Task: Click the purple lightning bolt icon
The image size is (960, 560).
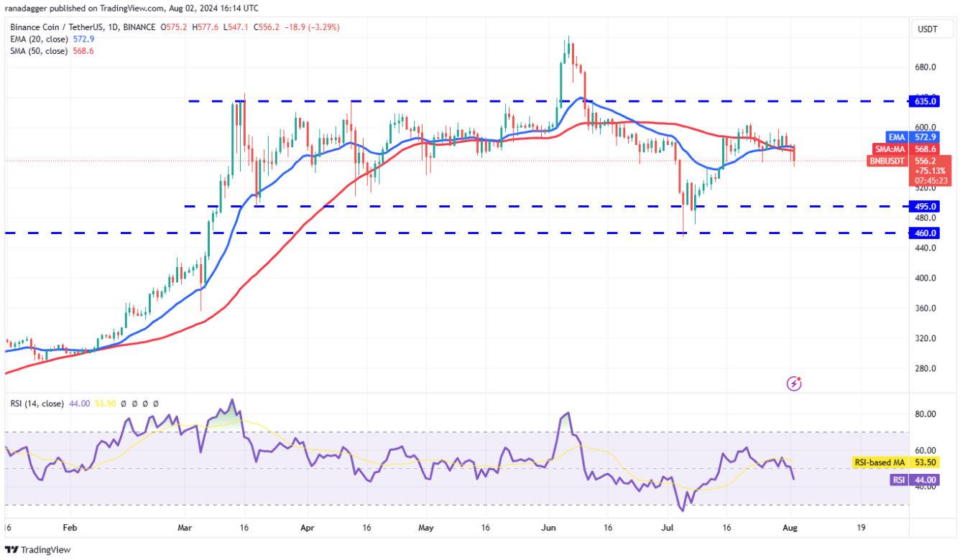Action: click(x=794, y=383)
